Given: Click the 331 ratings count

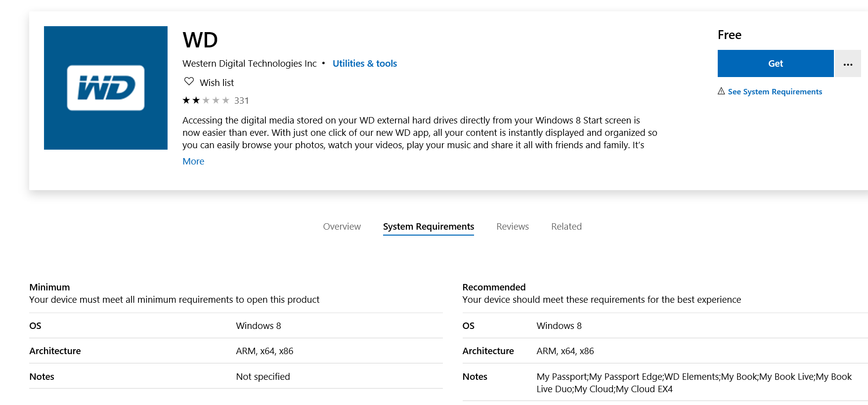Looking at the screenshot, I should coord(242,101).
